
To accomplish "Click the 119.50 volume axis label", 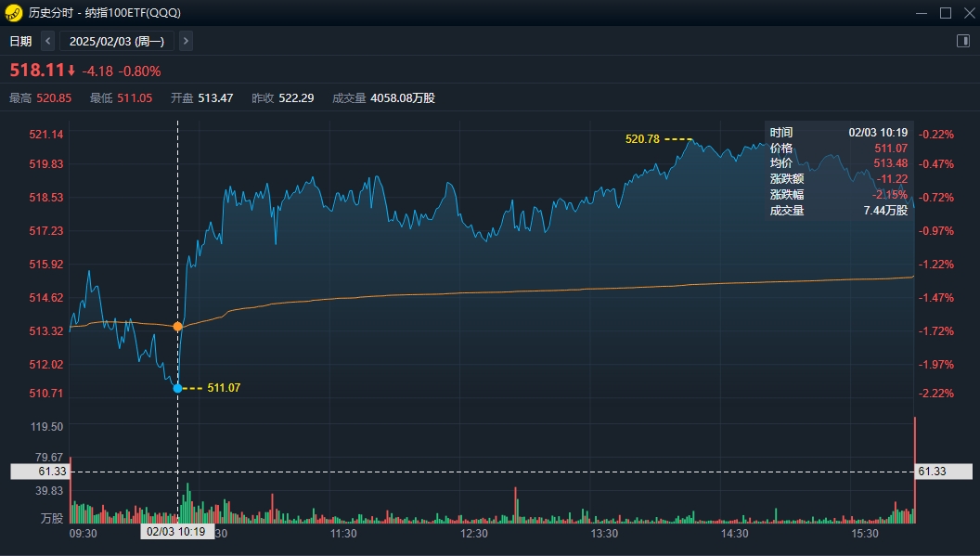I will [x=47, y=427].
